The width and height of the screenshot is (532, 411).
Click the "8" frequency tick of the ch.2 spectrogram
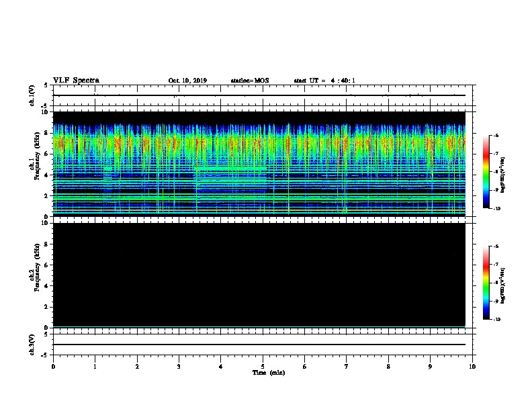coord(47,244)
